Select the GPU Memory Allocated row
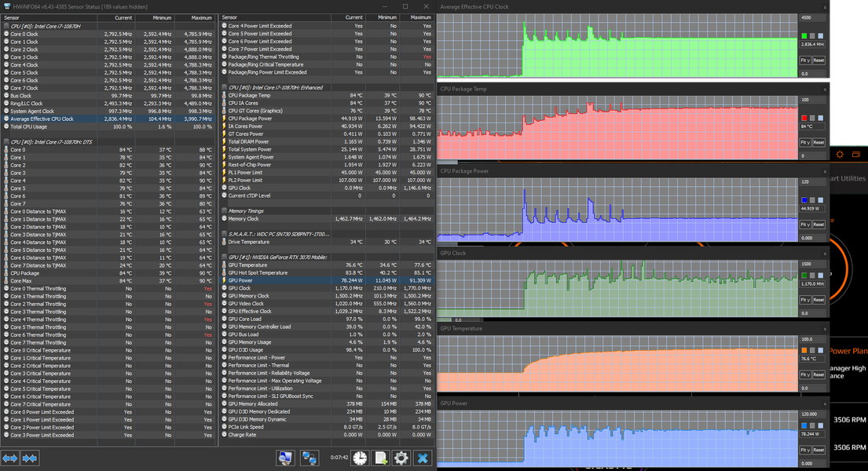This screenshot has width=868, height=471. point(327,404)
